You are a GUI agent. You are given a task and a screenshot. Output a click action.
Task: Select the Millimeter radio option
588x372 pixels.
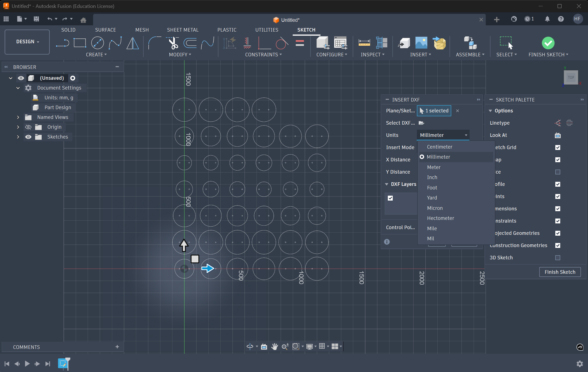(422, 157)
